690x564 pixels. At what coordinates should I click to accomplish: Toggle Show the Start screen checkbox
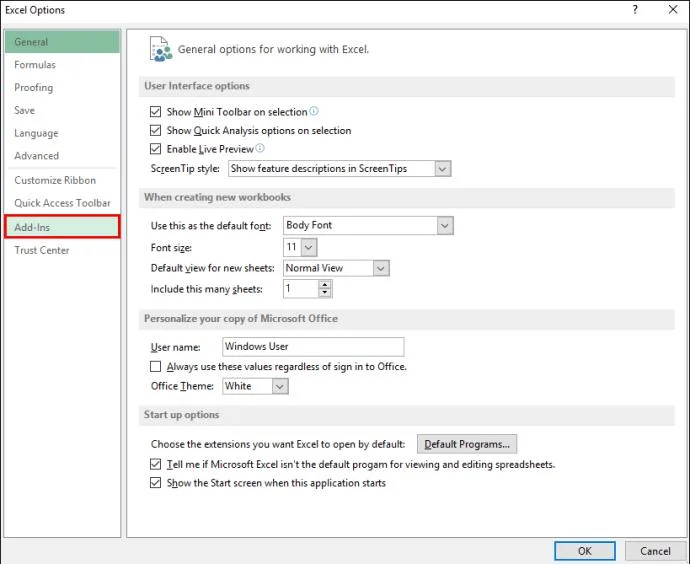pyautogui.click(x=155, y=483)
